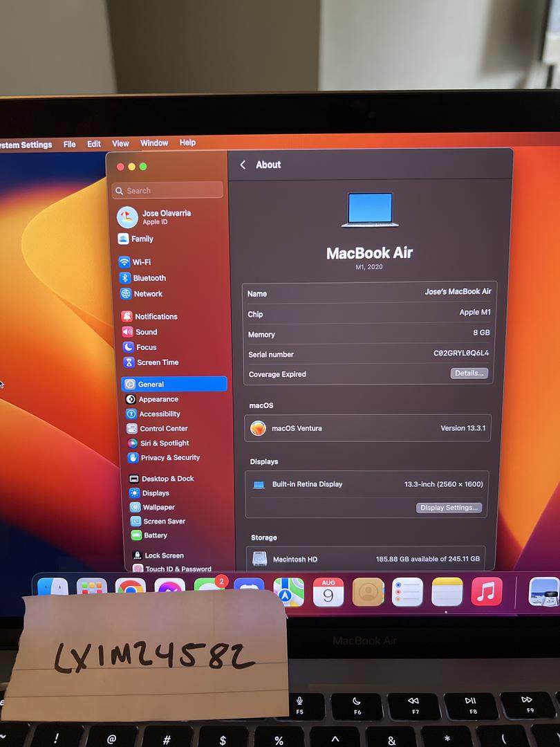Open Wi-Fi settings in sidebar
The width and height of the screenshot is (560, 747).
click(x=141, y=262)
